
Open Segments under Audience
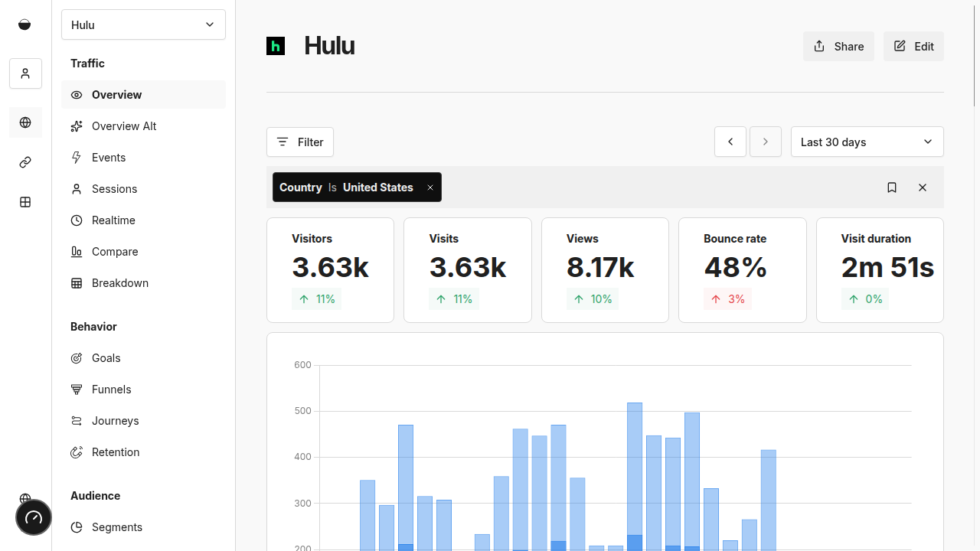coord(143,527)
